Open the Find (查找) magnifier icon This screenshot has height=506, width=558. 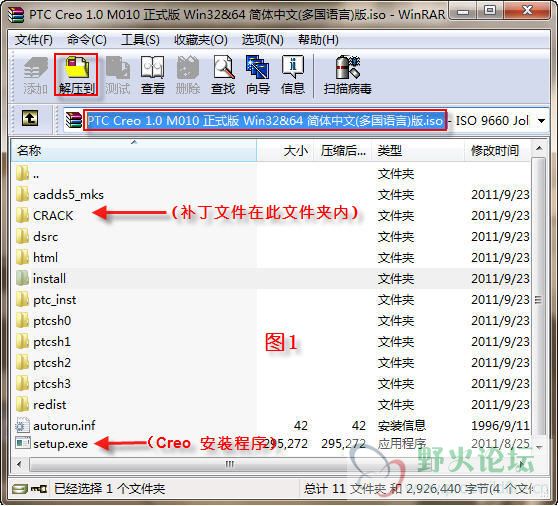click(223, 75)
